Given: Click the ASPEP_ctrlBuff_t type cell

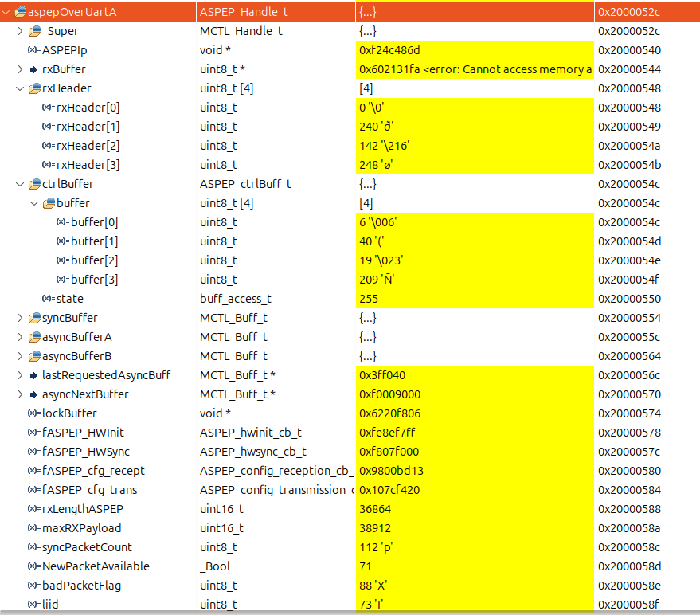Looking at the screenshot, I should 245,184.
